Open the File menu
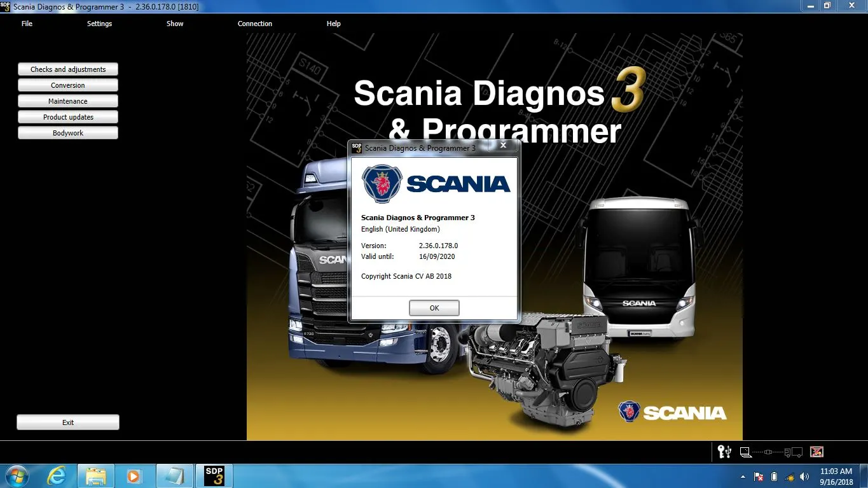 coord(27,24)
